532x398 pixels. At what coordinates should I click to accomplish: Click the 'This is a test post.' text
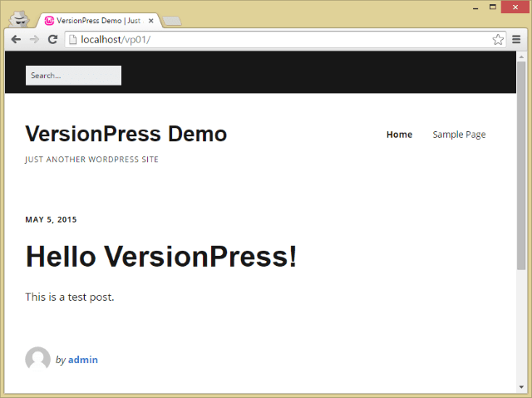point(70,297)
